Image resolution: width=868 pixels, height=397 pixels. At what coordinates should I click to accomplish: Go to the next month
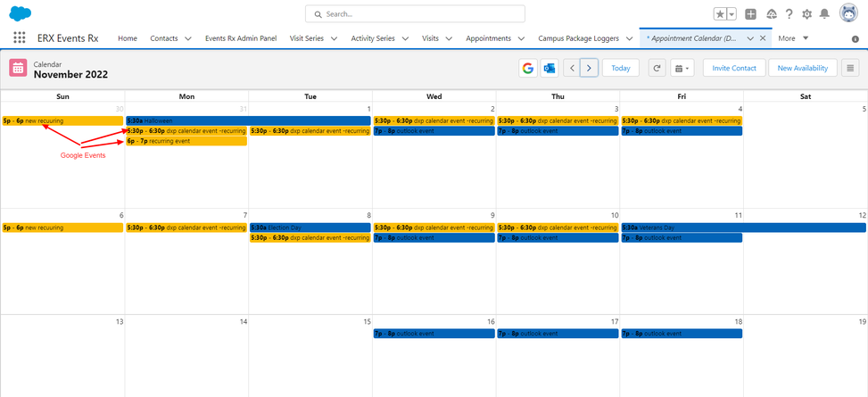[589, 69]
